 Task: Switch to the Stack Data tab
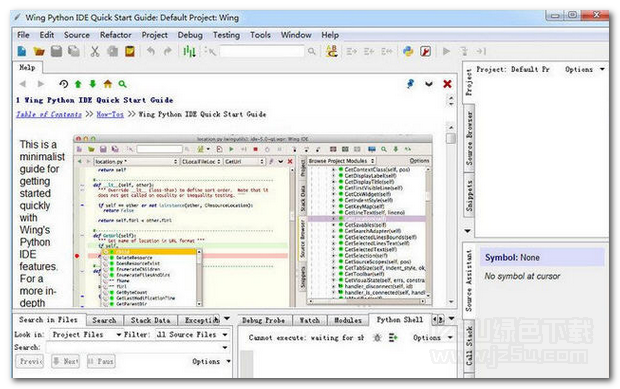click(150, 320)
